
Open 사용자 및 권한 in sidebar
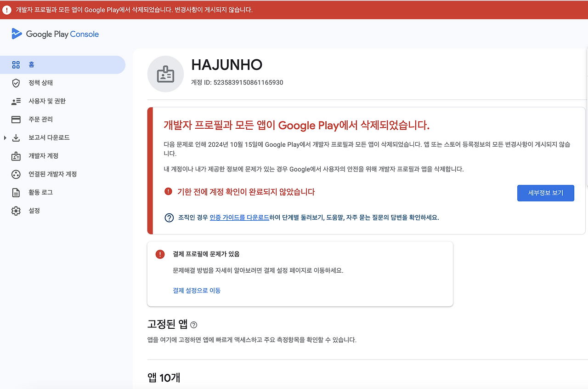point(62,101)
